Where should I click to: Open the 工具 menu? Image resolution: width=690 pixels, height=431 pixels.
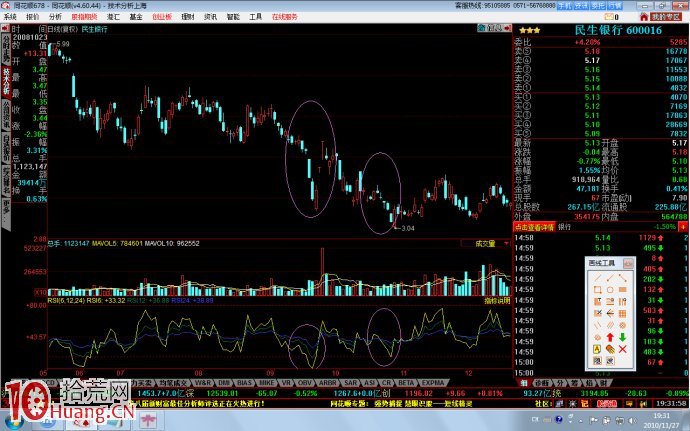point(256,17)
